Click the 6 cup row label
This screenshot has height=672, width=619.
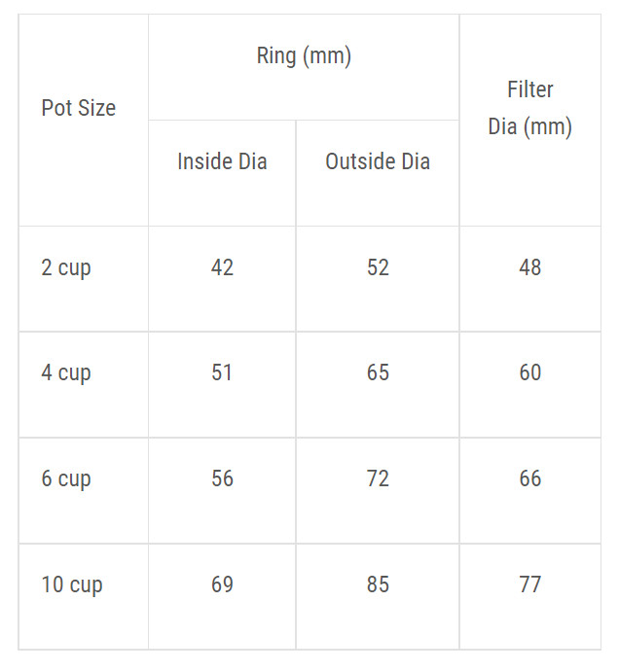[x=66, y=478]
